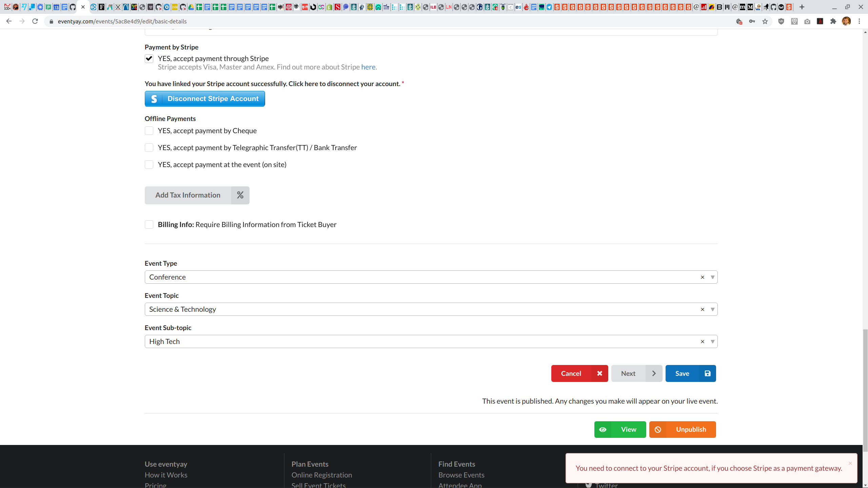Go forward in browser history

pos(22,21)
